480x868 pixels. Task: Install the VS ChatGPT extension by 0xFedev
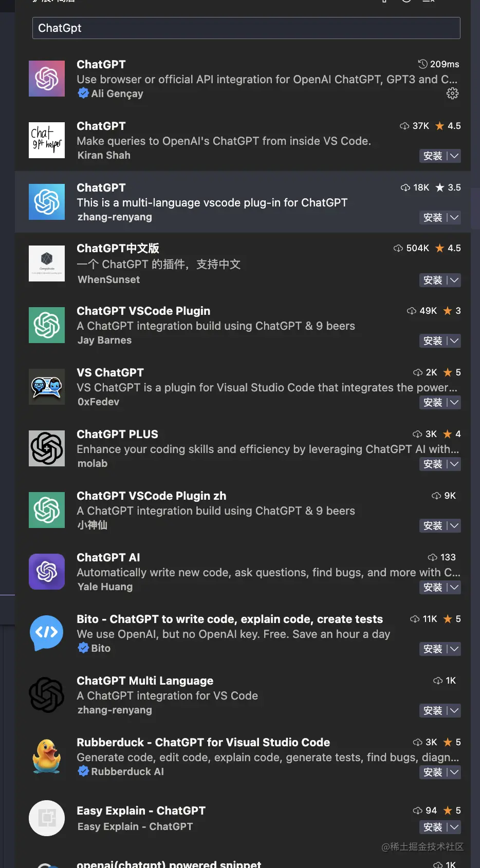pos(433,403)
